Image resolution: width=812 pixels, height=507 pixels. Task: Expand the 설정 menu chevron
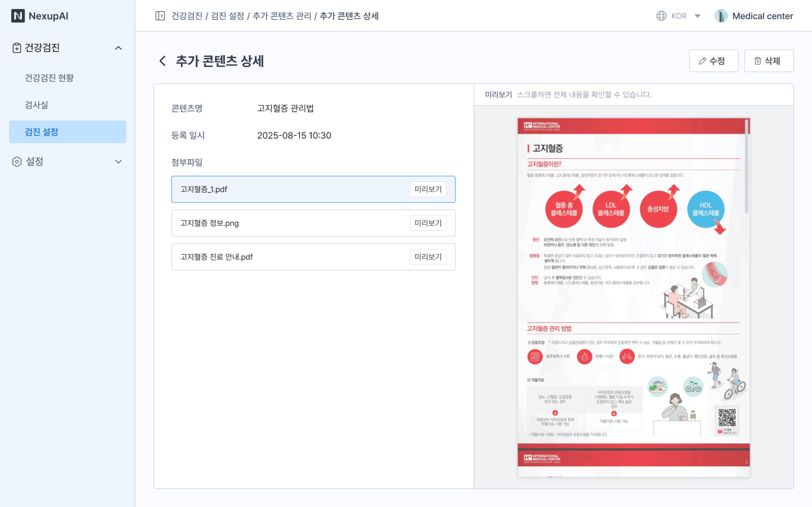point(118,162)
